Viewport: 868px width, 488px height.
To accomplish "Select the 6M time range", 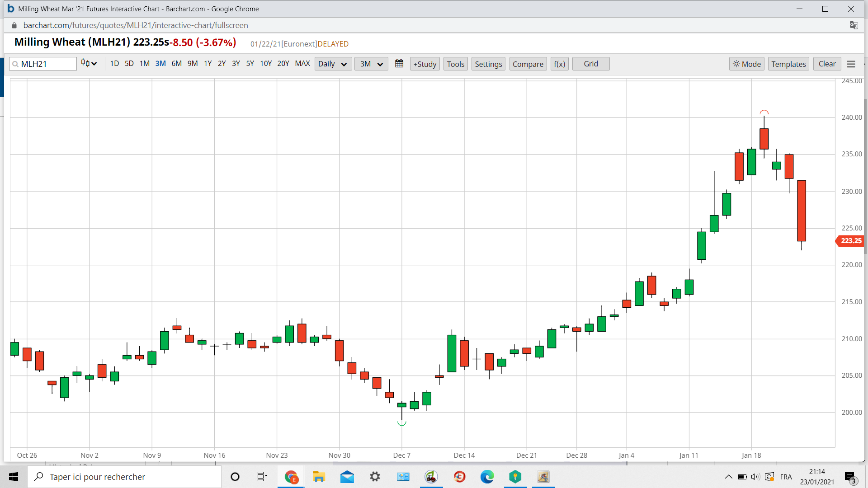I will coord(177,64).
